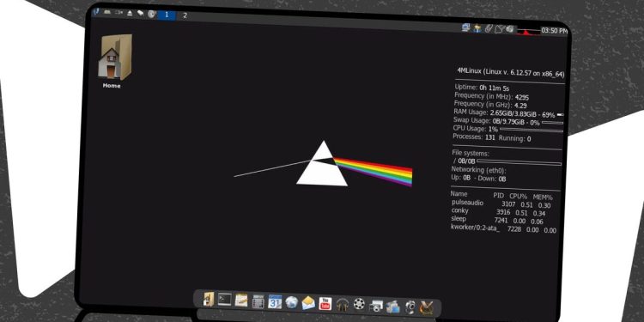Click the sleep process row
Screen dimensions: 644x322
496,220
